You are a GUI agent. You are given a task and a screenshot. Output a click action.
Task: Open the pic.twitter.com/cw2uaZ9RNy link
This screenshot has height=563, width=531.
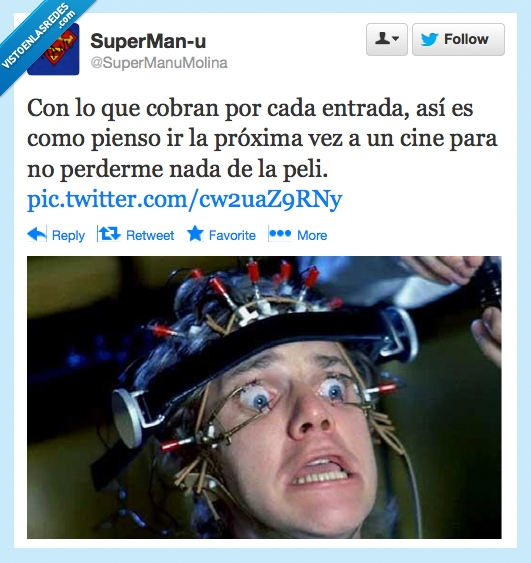(185, 199)
